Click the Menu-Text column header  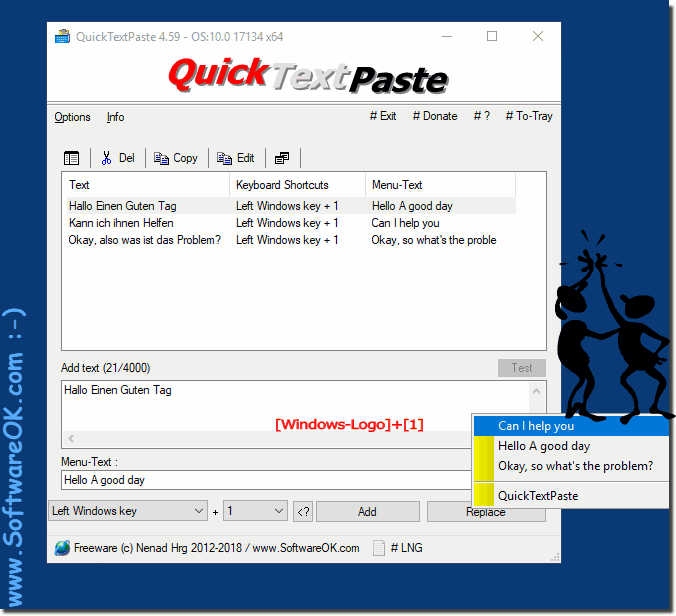pos(440,185)
